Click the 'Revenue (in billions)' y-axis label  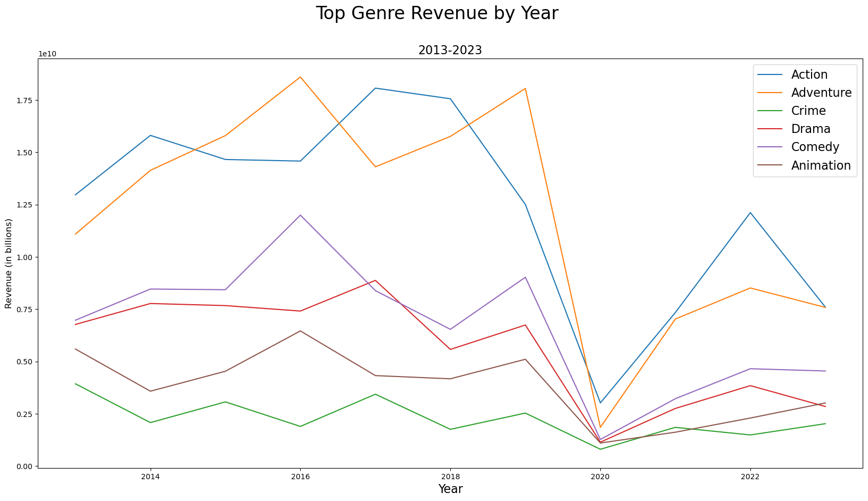coord(9,263)
